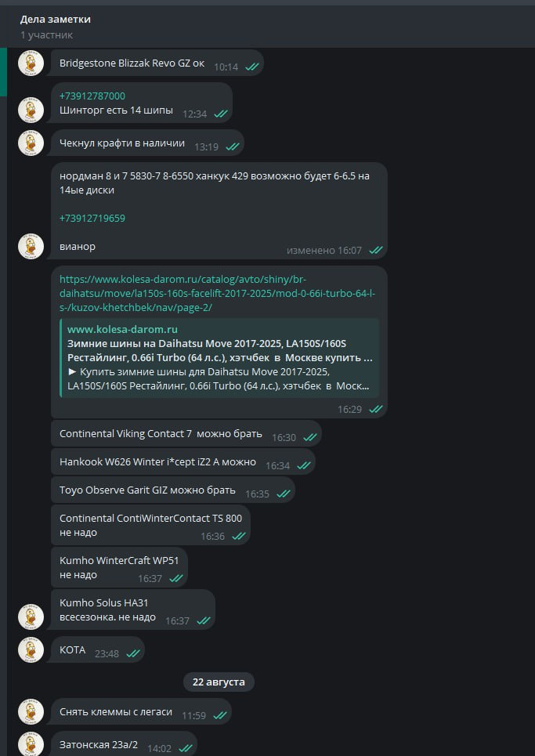Click avatar beside Kumho Solus HA31 message
The image size is (535, 756).
(31, 616)
